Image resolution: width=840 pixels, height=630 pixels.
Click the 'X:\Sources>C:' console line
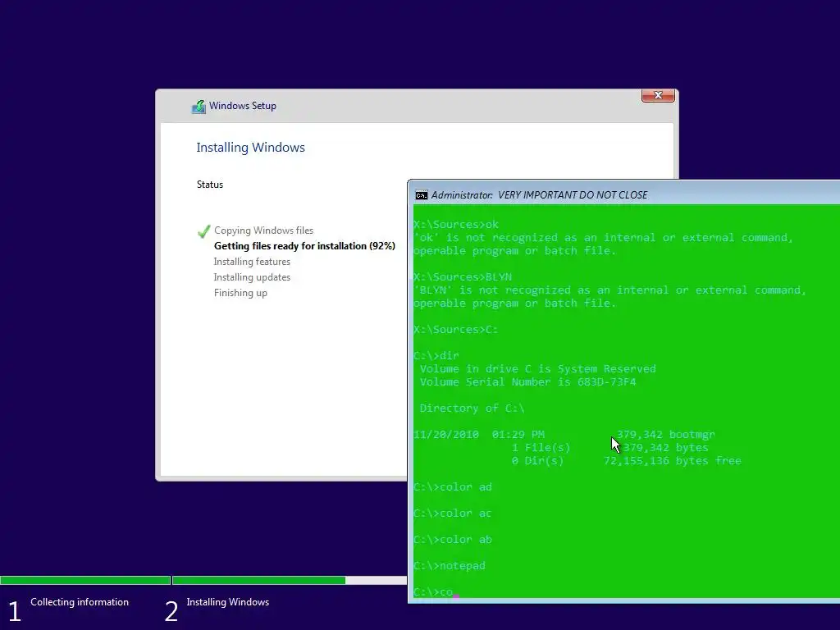(456, 330)
